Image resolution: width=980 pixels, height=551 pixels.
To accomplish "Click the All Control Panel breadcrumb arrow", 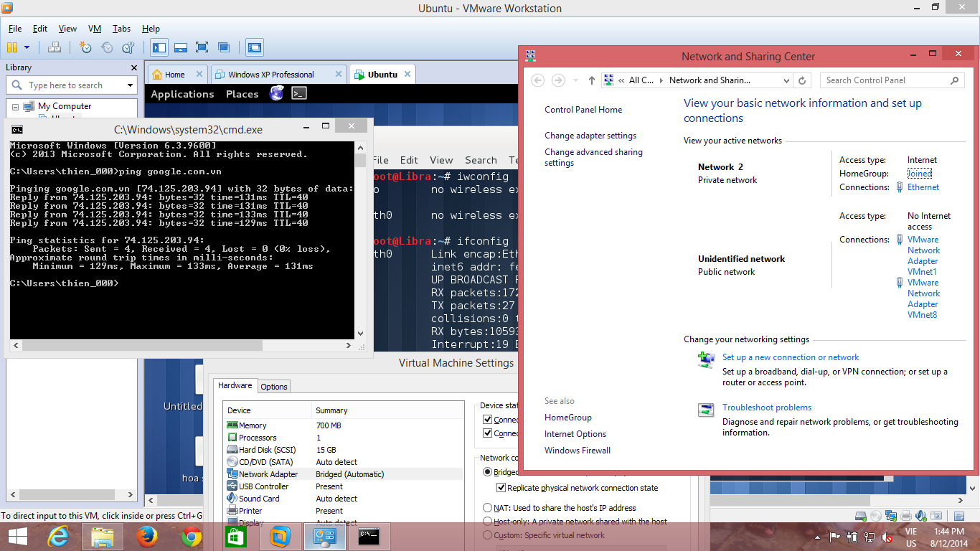I will pos(661,80).
